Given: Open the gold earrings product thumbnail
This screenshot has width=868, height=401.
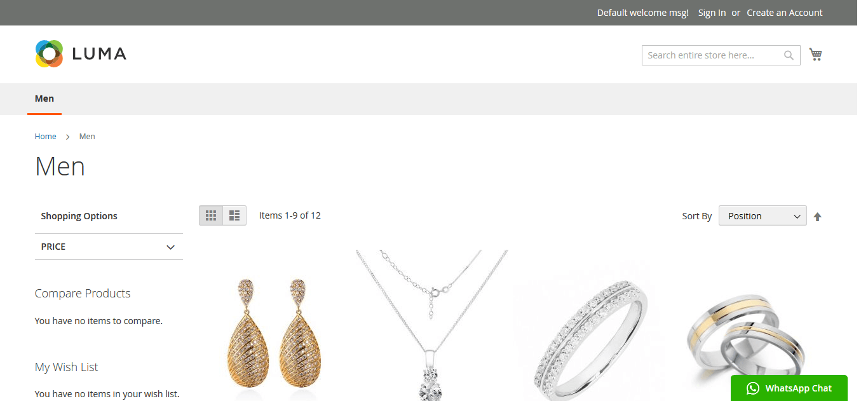Looking at the screenshot, I should pyautogui.click(x=277, y=325).
